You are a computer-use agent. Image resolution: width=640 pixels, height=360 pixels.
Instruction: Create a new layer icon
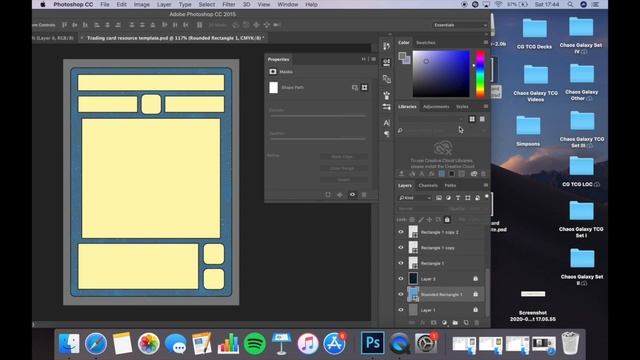click(466, 323)
